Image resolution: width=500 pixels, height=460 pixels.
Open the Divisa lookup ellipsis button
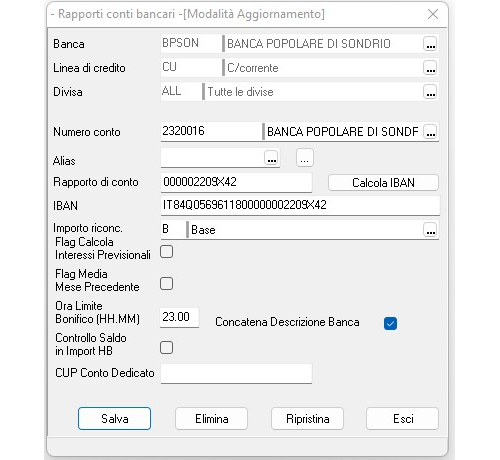(430, 92)
